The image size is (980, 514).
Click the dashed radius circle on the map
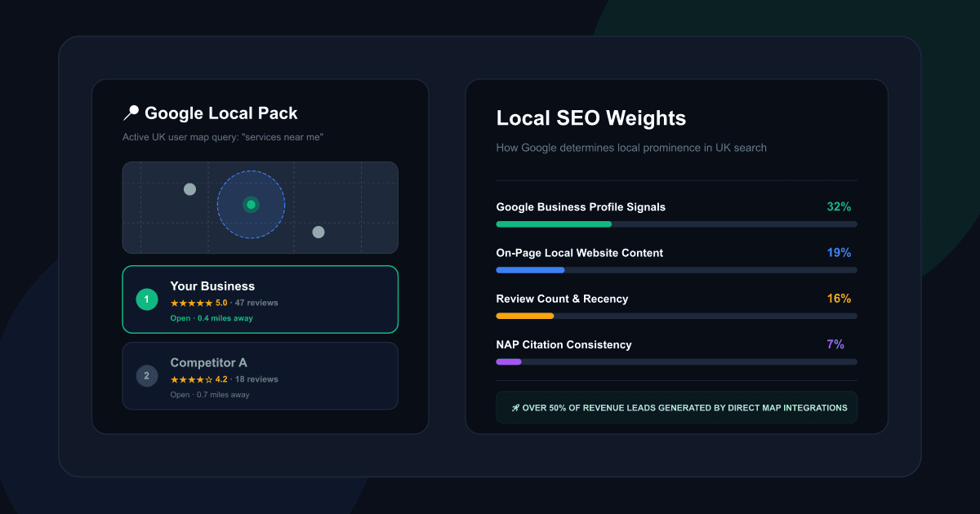(251, 205)
